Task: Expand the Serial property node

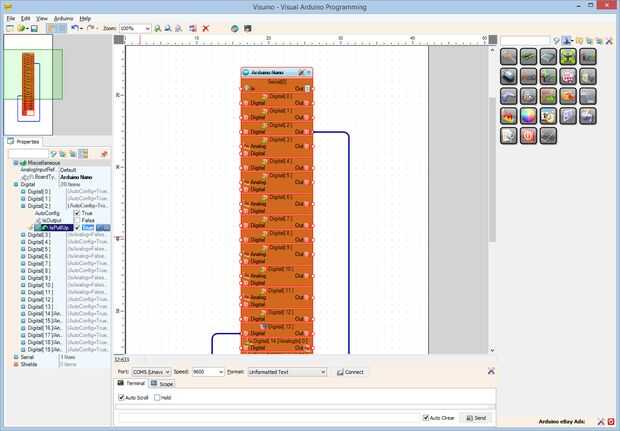Action: click(x=16, y=357)
